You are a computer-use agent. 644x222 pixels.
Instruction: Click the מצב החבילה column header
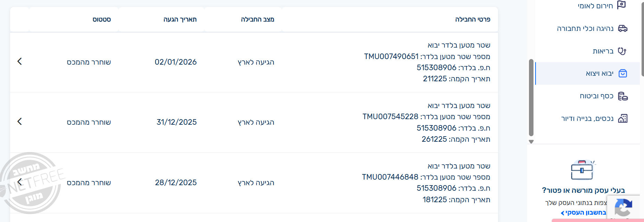tap(258, 19)
